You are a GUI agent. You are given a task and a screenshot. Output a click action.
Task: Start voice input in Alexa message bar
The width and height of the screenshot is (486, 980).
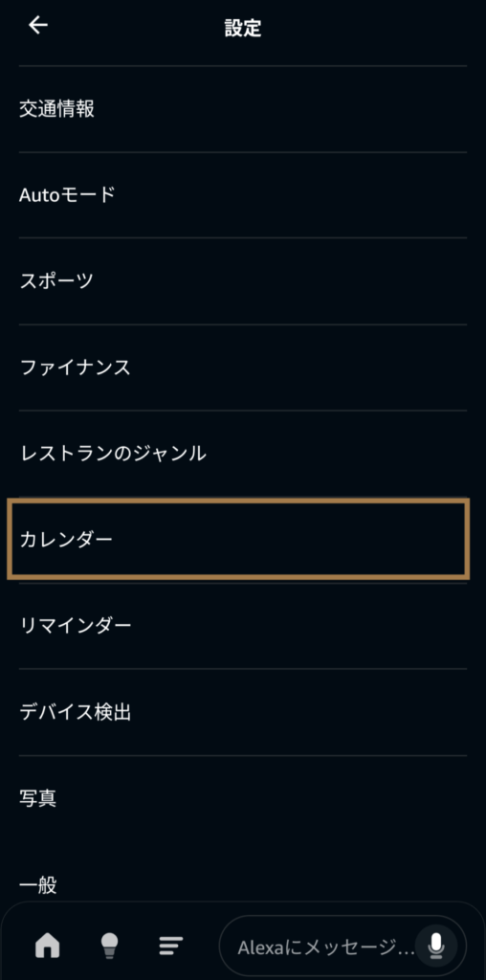pos(436,947)
